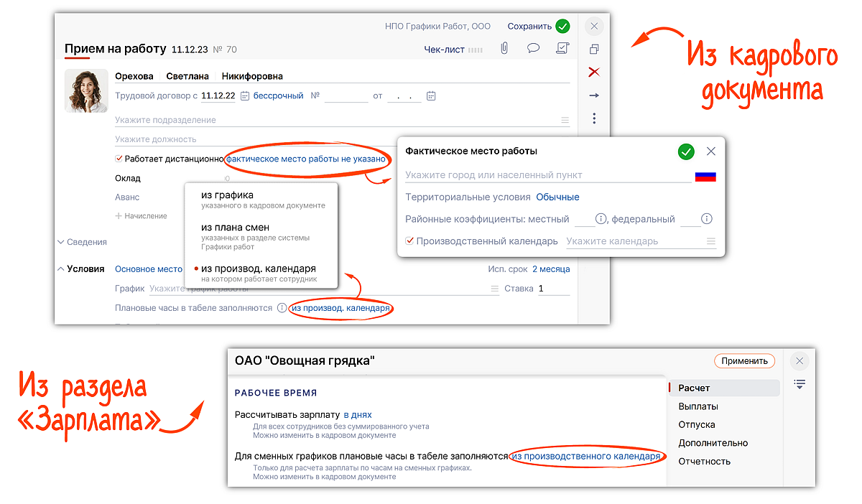Open the Укажите подразделение list selector
Viewport: 862px width, 504px height.
(565, 121)
